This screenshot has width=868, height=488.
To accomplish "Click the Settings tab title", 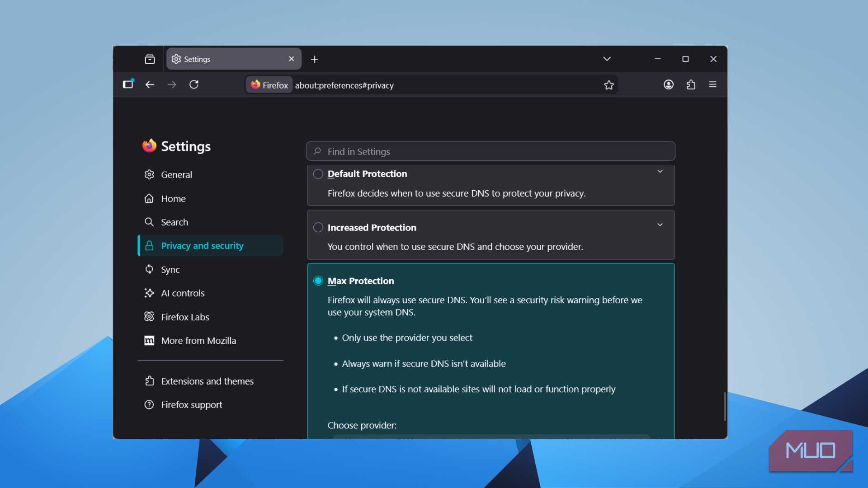I will click(x=197, y=59).
